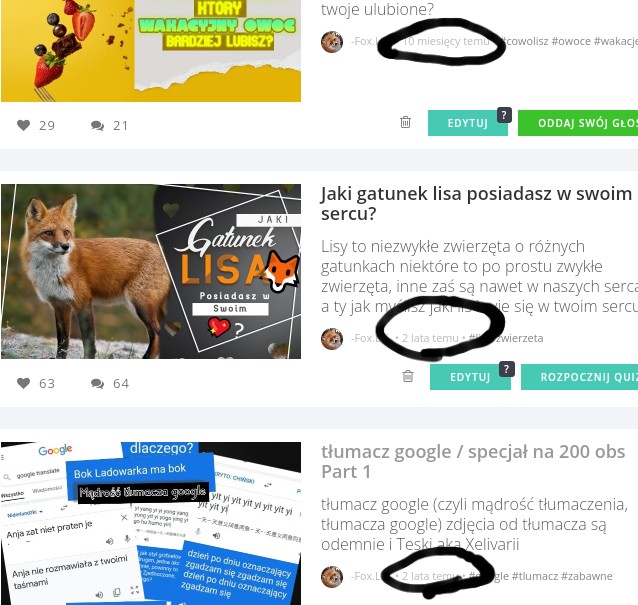Open the fox quiz thumbnail image

click(x=151, y=271)
